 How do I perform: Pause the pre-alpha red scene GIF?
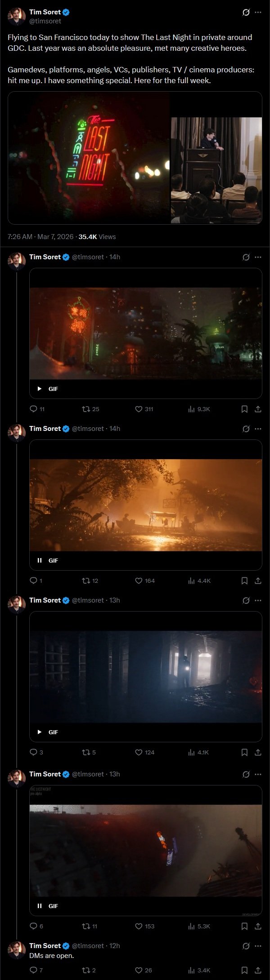click(40, 906)
